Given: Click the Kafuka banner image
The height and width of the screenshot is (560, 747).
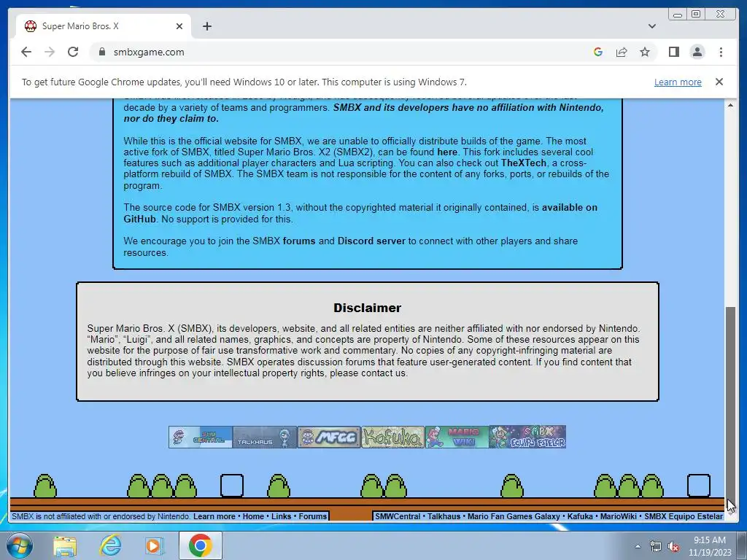Looking at the screenshot, I should pyautogui.click(x=393, y=437).
